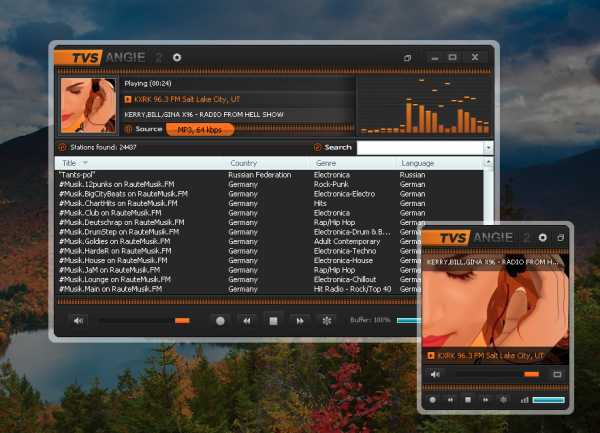This screenshot has height=433, width=600.
Task: Stop playback in the mini player
Action: click(468, 400)
